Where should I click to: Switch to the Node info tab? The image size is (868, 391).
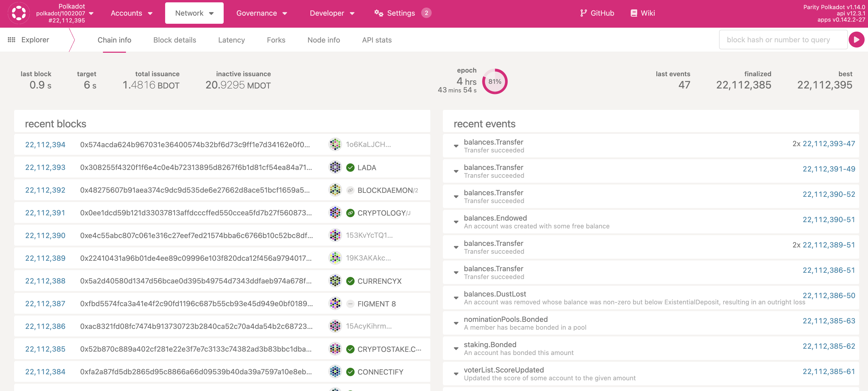coord(323,40)
